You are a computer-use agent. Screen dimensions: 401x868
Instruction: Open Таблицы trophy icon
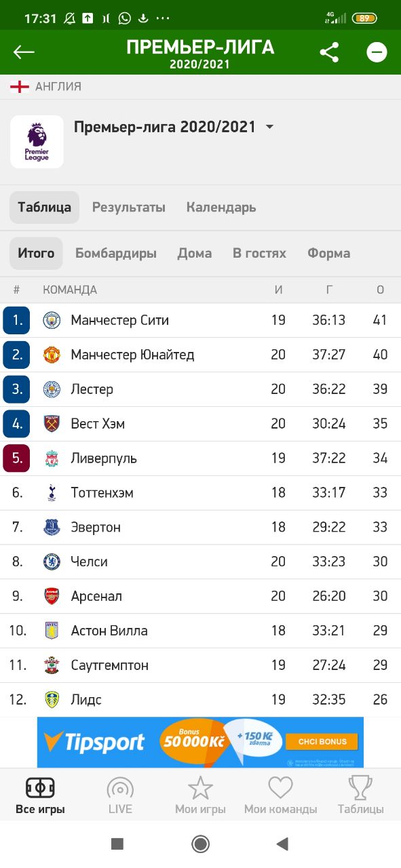pyautogui.click(x=361, y=789)
